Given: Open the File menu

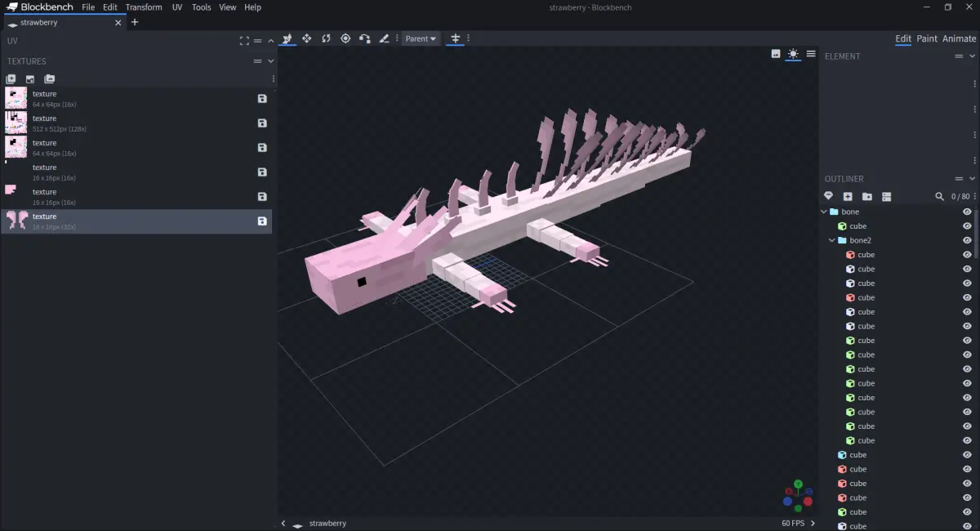Looking at the screenshot, I should click(88, 7).
